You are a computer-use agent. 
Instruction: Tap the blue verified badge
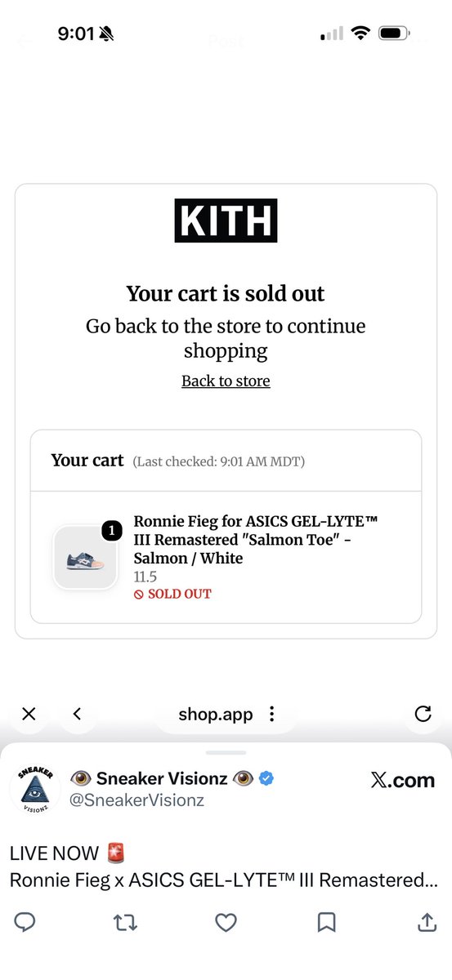pyautogui.click(x=266, y=778)
